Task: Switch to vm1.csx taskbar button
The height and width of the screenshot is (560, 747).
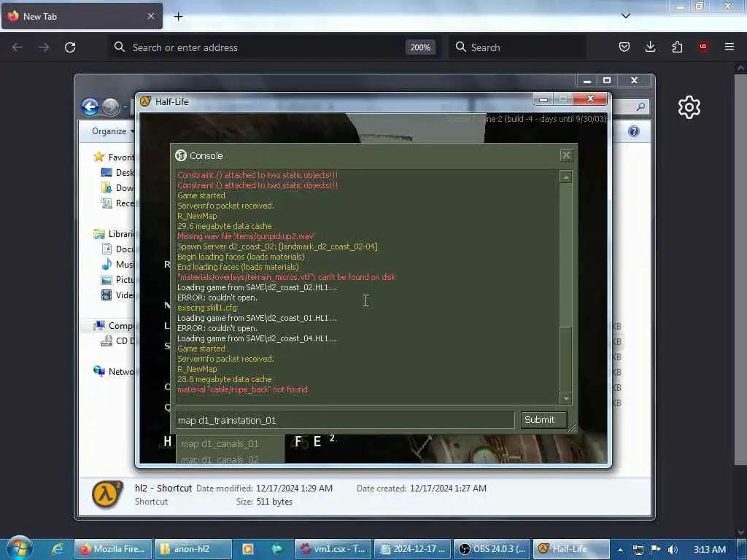Action: pos(333,549)
